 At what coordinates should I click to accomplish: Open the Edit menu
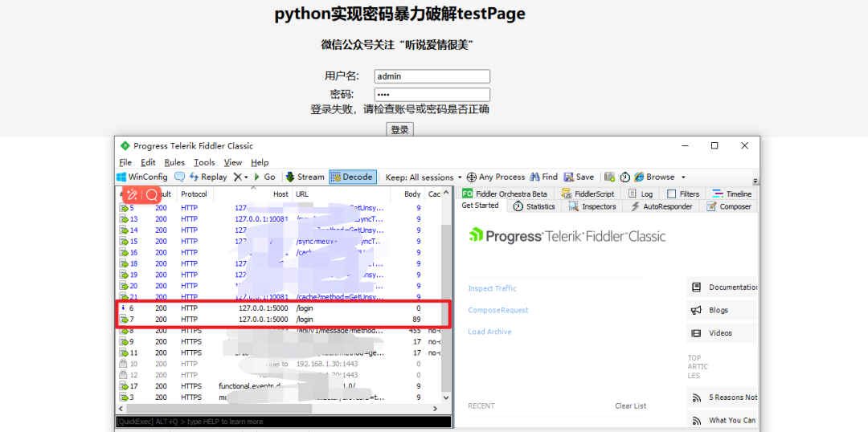pyautogui.click(x=148, y=162)
